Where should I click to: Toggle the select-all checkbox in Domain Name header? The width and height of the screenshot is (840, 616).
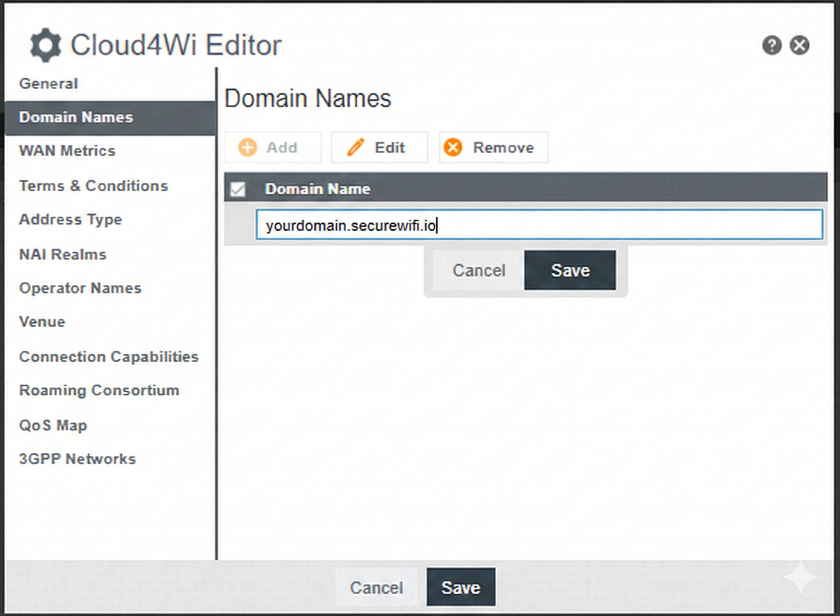tap(238, 189)
